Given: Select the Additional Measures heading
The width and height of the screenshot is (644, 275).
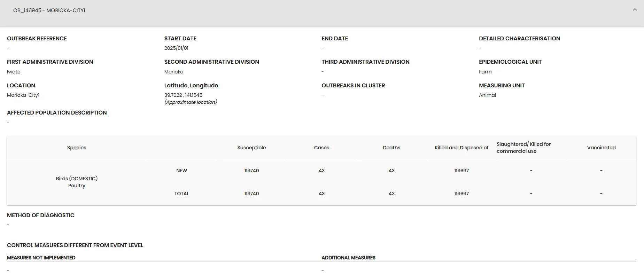Looking at the screenshot, I should (348, 258).
